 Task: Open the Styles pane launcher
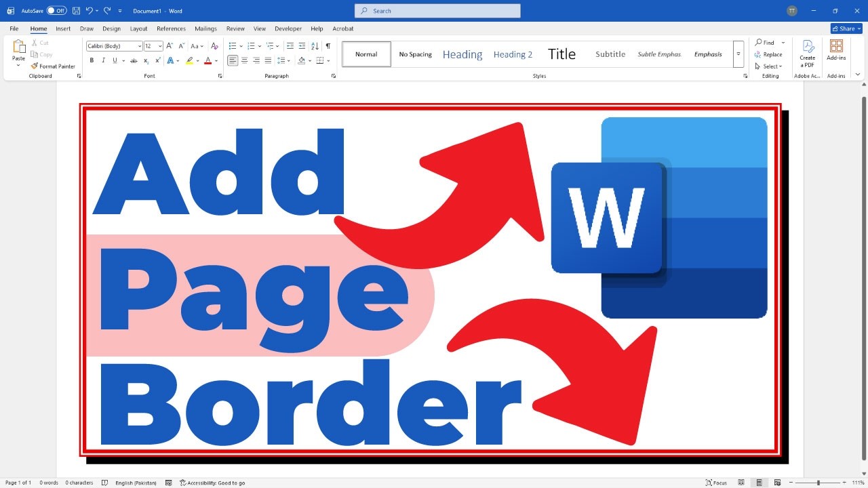[745, 76]
